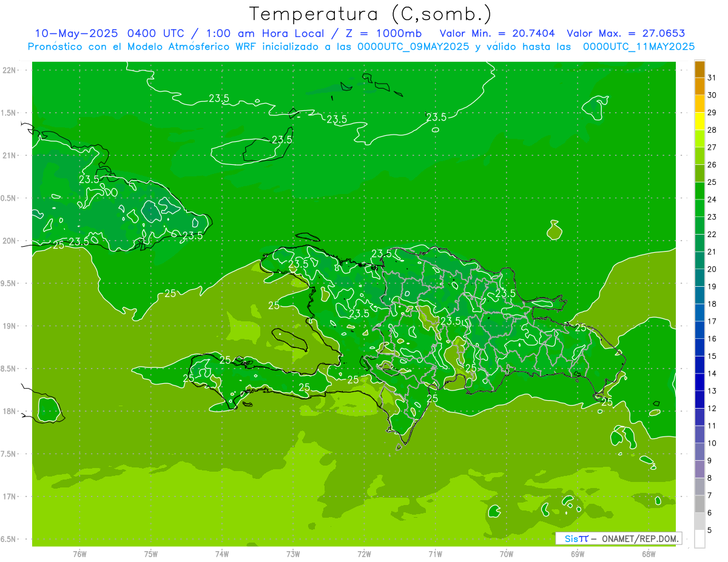
Task: Click the "17N" latitude axis label
Action: (10, 497)
